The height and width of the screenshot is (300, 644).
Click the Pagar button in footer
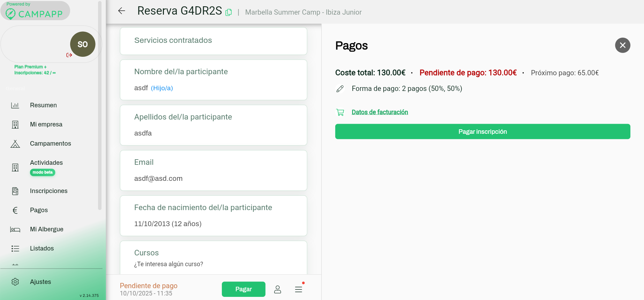click(244, 289)
